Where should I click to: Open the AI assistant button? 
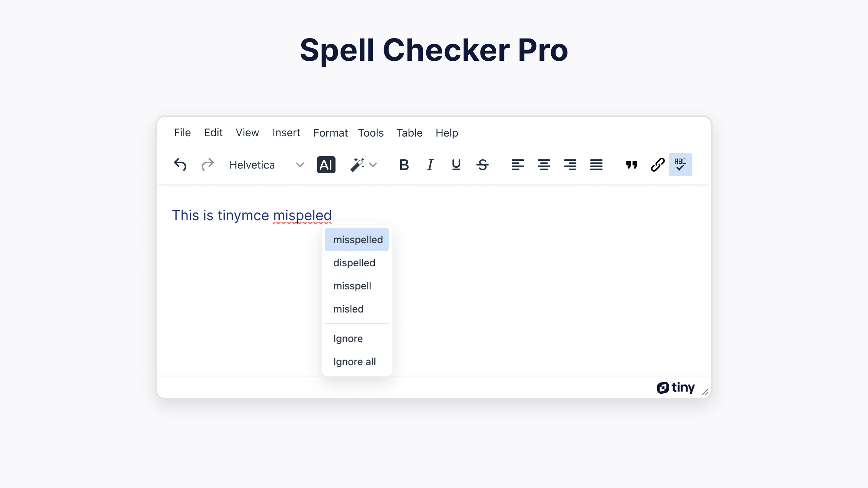[326, 165]
